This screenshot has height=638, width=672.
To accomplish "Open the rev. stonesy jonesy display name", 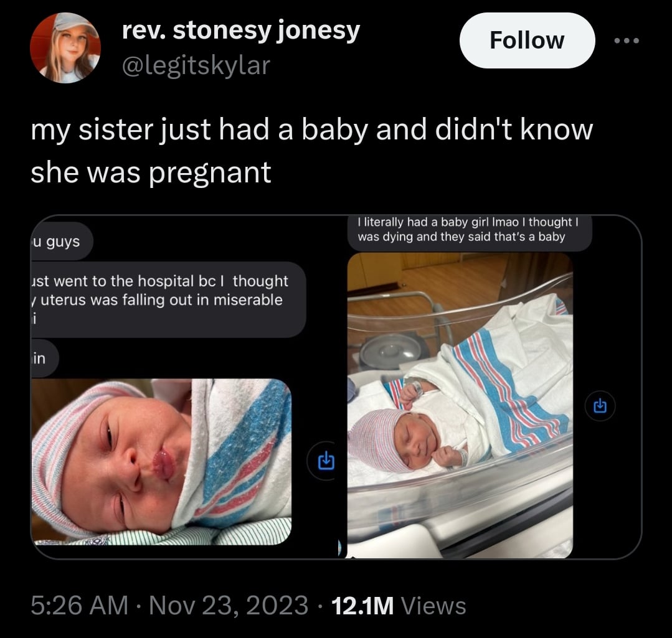I will point(241,31).
